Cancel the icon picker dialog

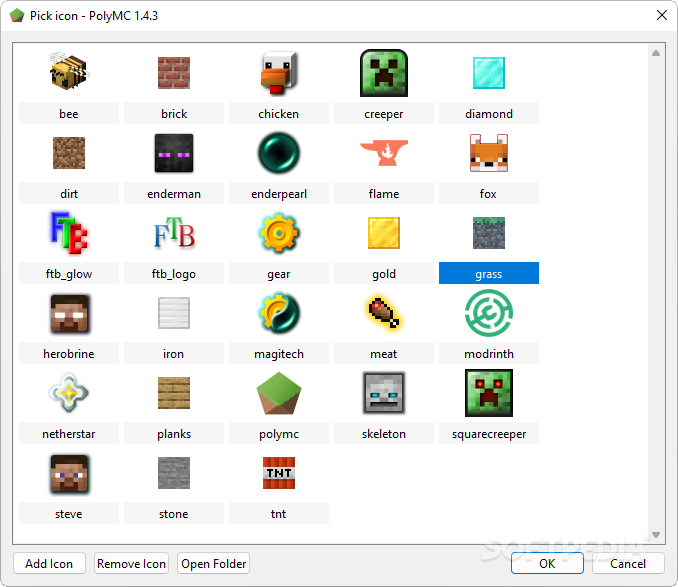click(628, 564)
